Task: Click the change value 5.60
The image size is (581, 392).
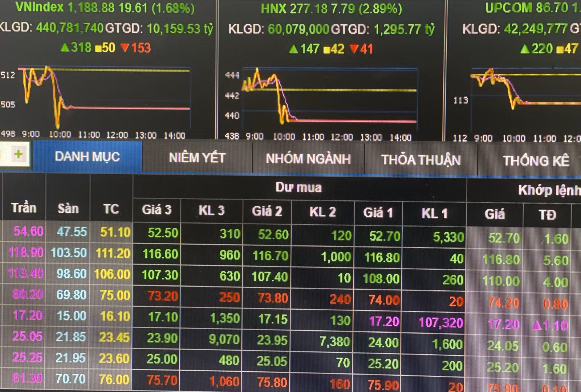Action: coord(556,260)
